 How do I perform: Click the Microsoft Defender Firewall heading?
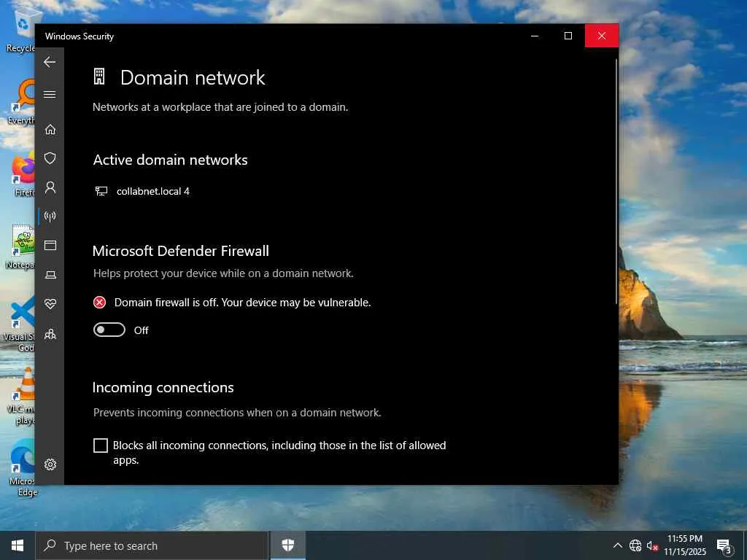pos(181,251)
